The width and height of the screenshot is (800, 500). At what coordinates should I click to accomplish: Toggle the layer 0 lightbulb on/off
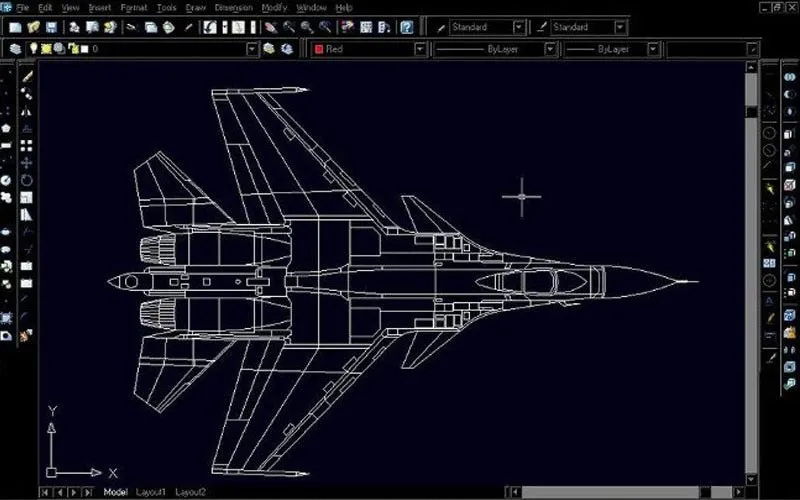click(33, 48)
